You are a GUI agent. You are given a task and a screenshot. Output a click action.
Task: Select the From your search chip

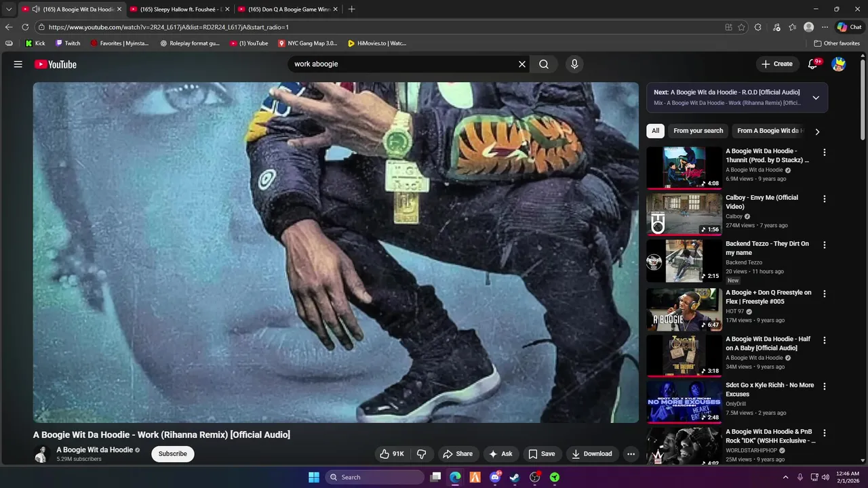698,131
